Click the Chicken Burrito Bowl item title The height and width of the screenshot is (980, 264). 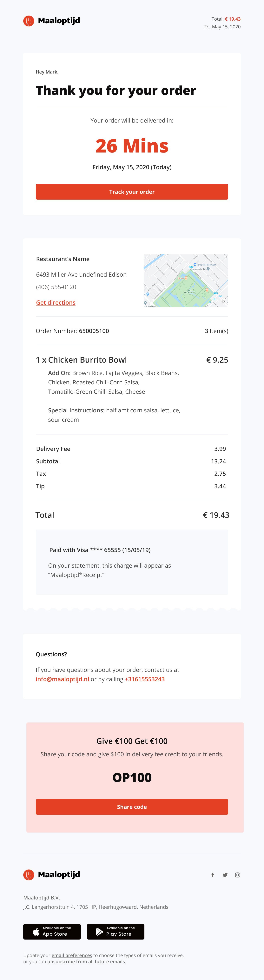(87, 360)
